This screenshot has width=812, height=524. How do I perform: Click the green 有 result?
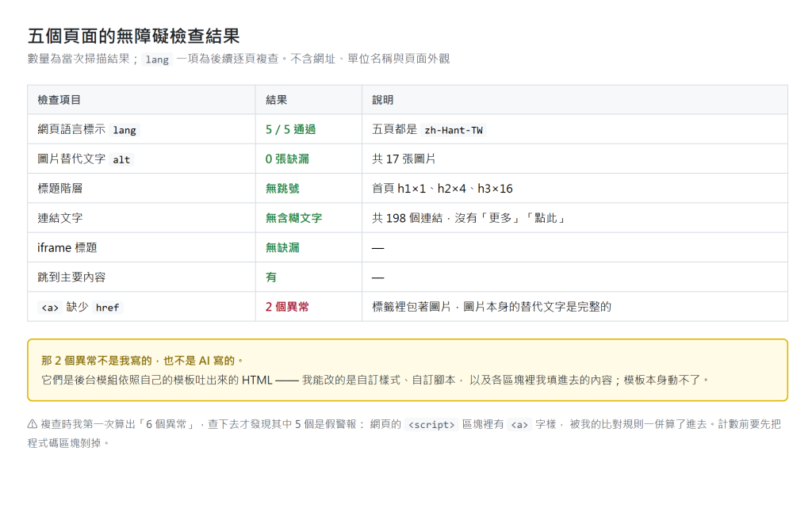click(x=271, y=277)
